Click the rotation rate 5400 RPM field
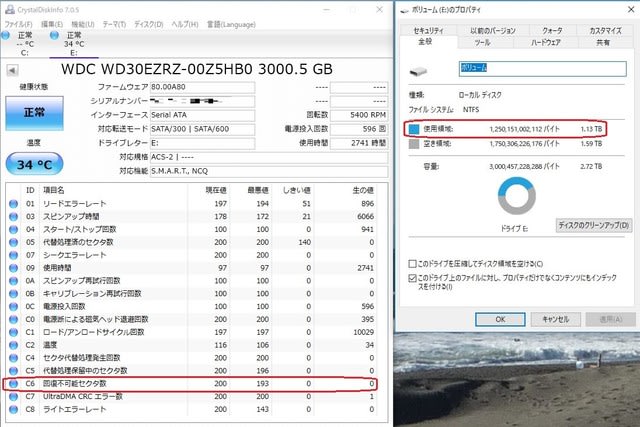This screenshot has width=640, height=427. [x=358, y=115]
